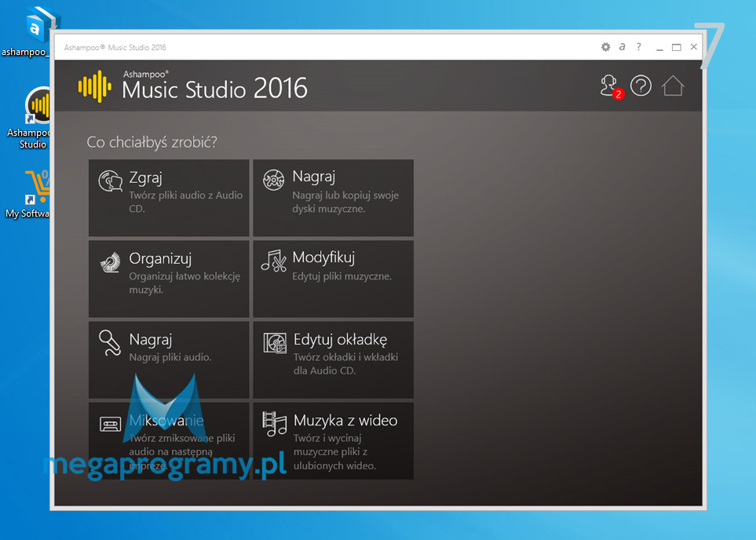Close the Ashampoo Music Studio window
The width and height of the screenshot is (756, 540).
694,47
